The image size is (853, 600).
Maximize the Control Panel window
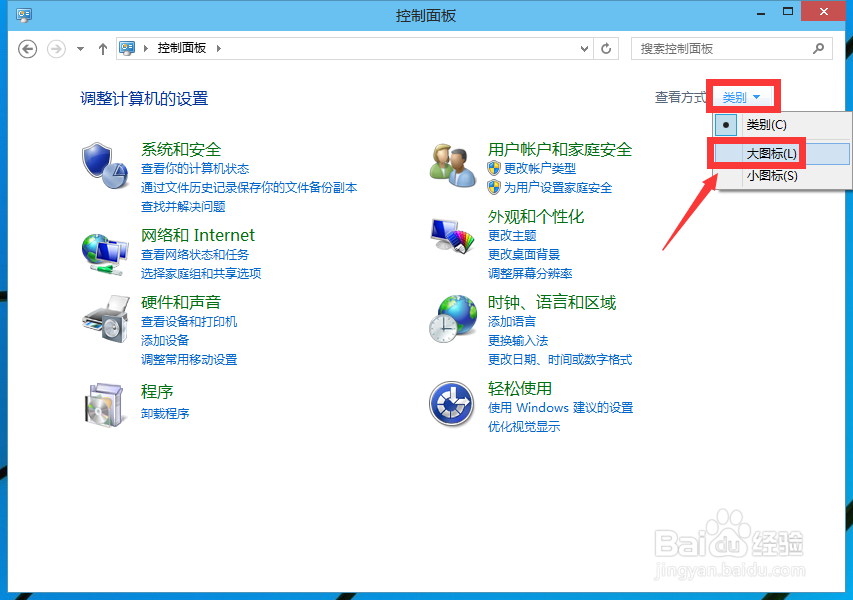click(x=788, y=11)
